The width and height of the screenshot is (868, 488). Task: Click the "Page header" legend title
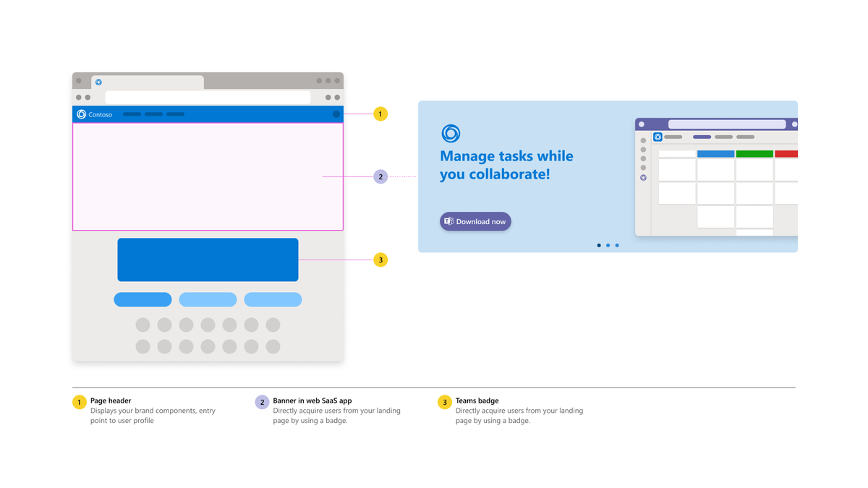click(x=111, y=401)
